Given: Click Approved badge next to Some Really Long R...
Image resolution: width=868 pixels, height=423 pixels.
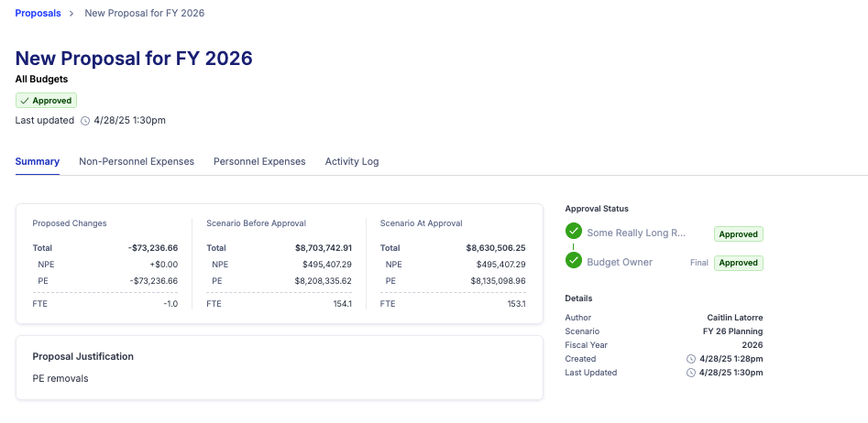Looking at the screenshot, I should [x=738, y=234].
